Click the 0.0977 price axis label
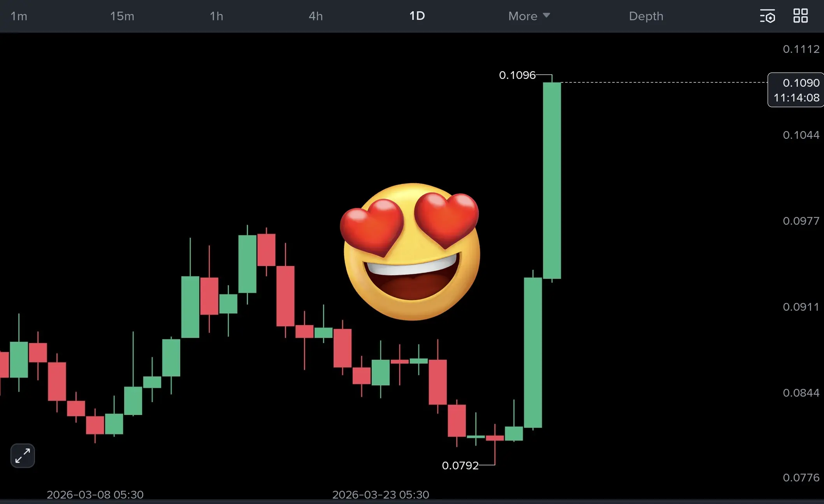Image resolution: width=824 pixels, height=504 pixels. tap(801, 221)
